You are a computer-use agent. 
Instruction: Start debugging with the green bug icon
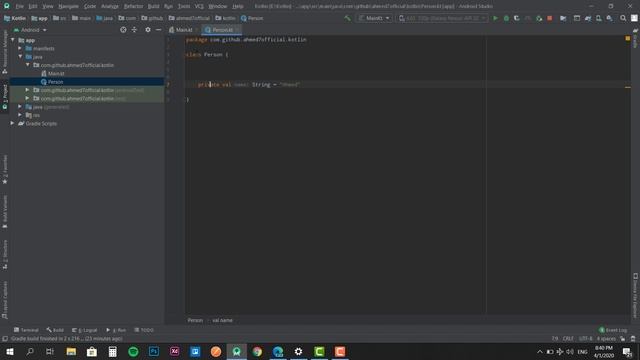click(x=506, y=18)
